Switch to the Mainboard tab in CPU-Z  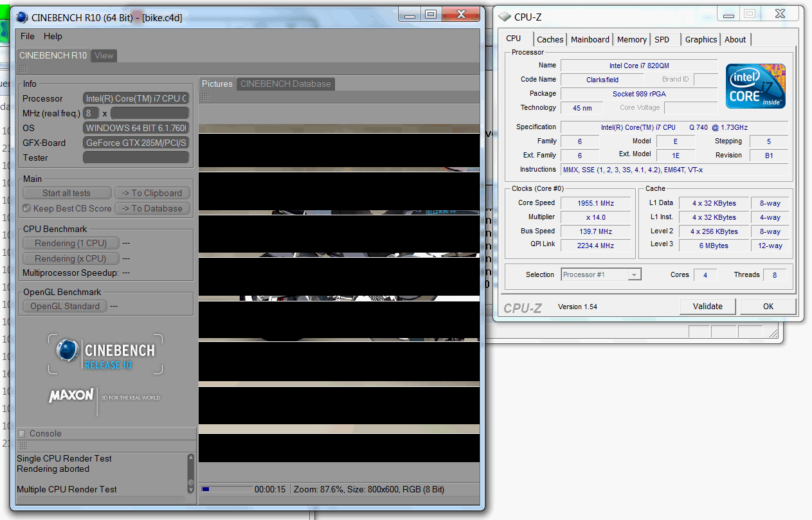click(x=590, y=39)
